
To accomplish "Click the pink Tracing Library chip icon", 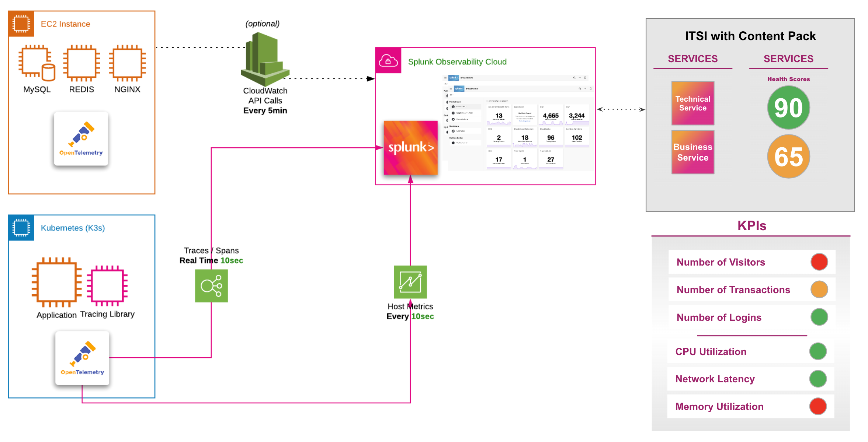I will [107, 286].
